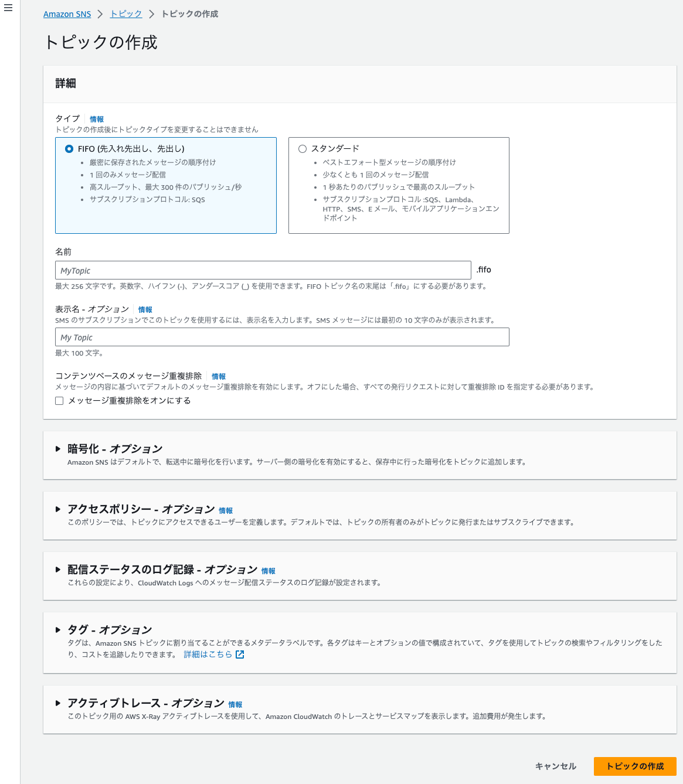This screenshot has width=683, height=784.
Task: Expand the アクティブトレース - オプション section
Action: tap(58, 703)
